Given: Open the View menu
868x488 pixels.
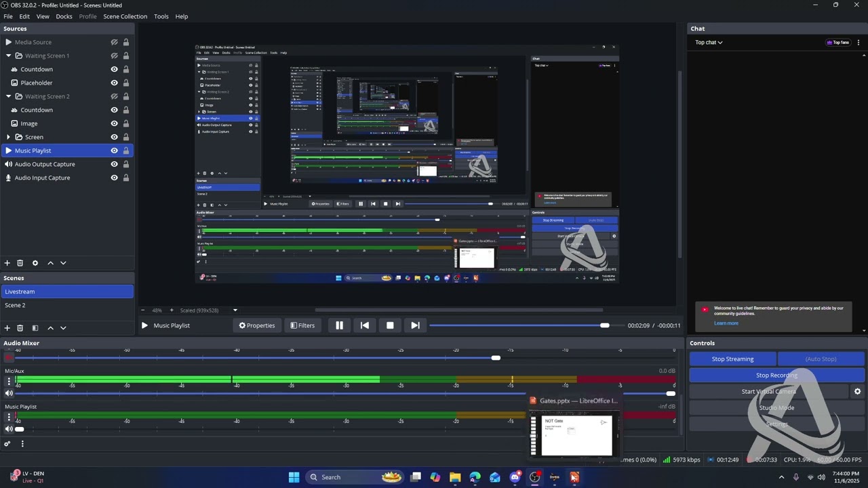Looking at the screenshot, I should pyautogui.click(x=43, y=16).
